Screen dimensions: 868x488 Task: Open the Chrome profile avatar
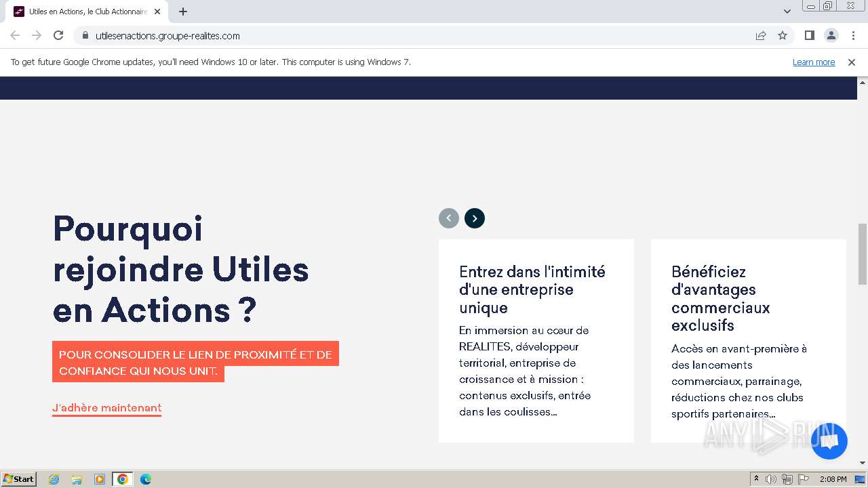831,35
